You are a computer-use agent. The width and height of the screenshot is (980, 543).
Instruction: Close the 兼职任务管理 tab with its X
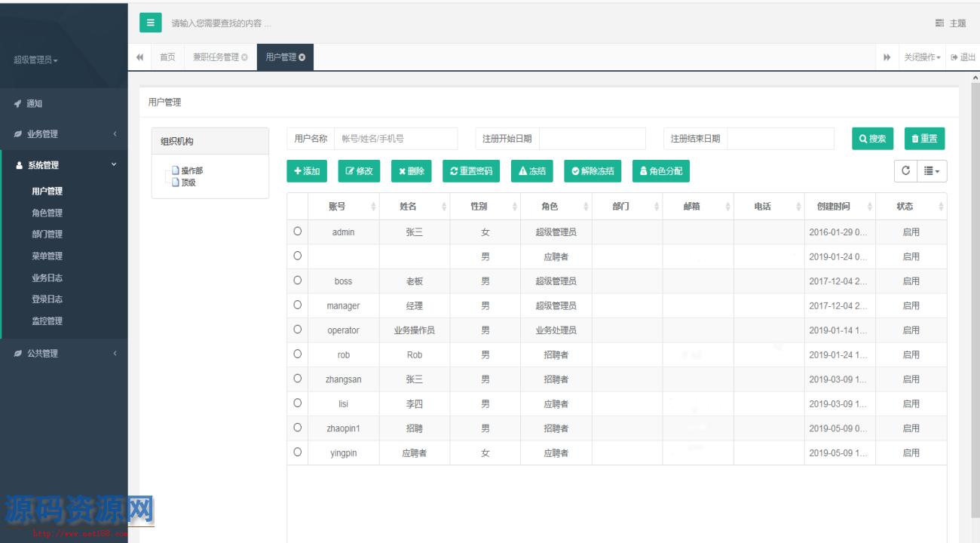(244, 57)
